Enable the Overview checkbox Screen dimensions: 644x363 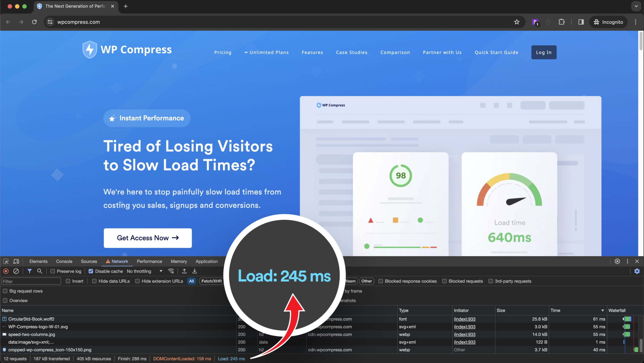pyautogui.click(x=5, y=301)
